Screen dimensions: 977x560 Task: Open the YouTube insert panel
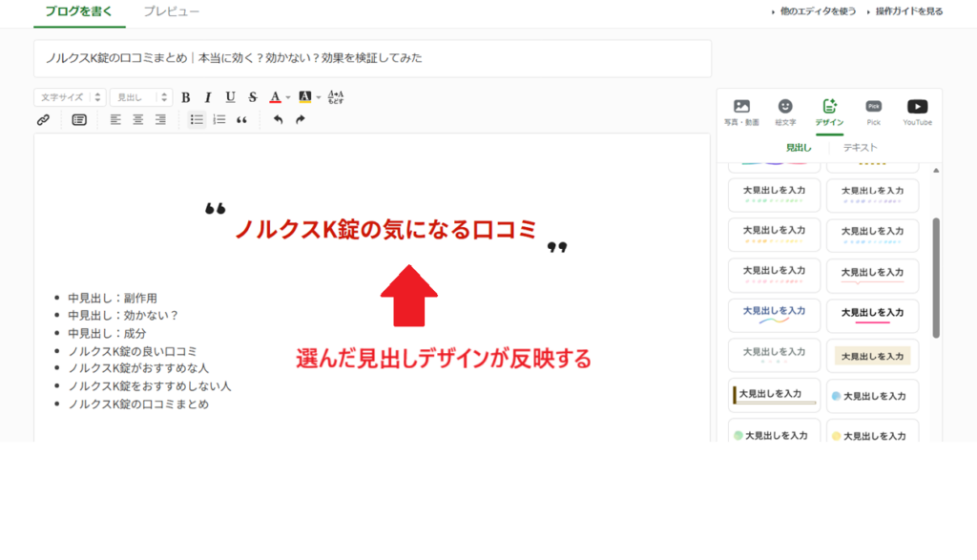coord(917,112)
